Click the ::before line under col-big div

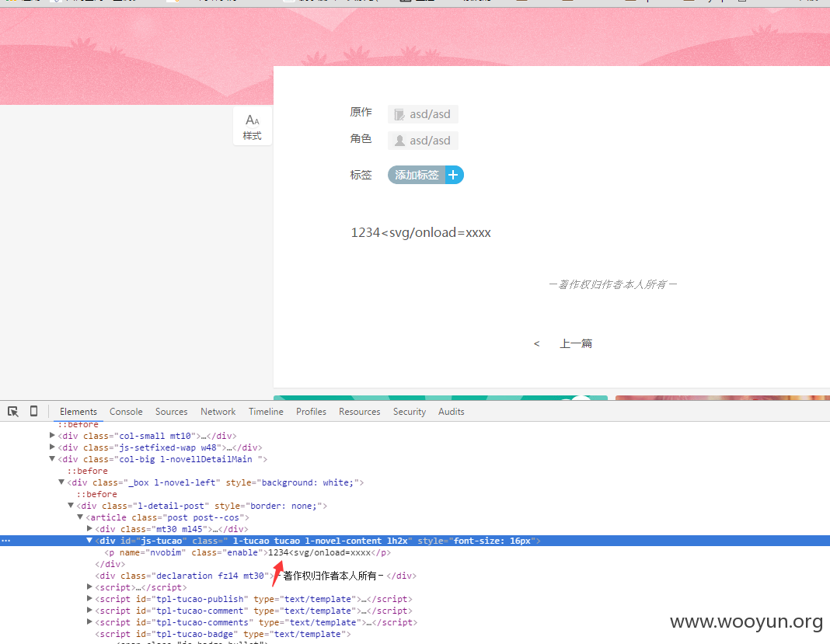87,471
